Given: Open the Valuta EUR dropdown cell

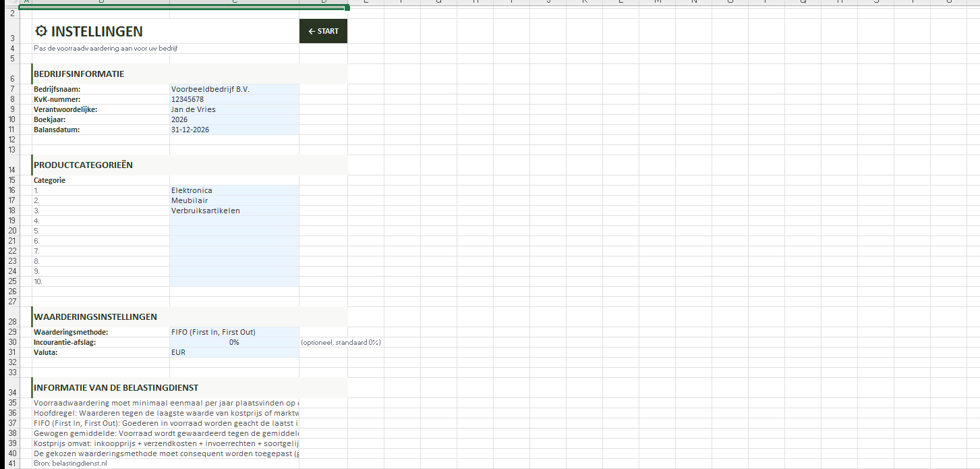Looking at the screenshot, I should click(233, 352).
